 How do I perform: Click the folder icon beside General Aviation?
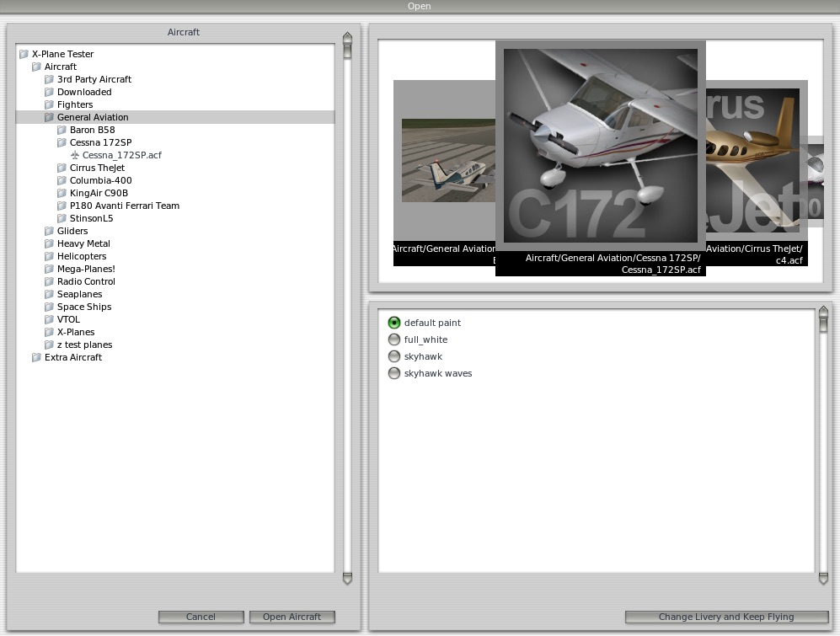click(x=50, y=117)
